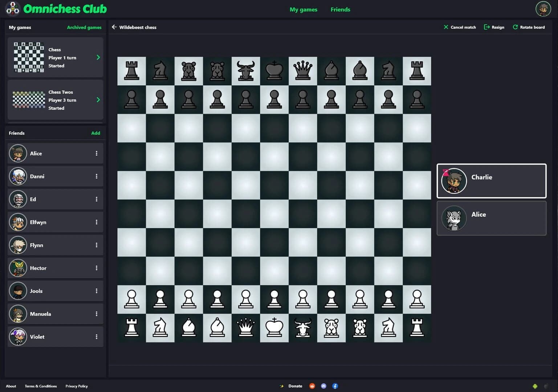The width and height of the screenshot is (558, 392).
Task: Open the Chess Twos game board thumbnail
Action: click(x=29, y=100)
